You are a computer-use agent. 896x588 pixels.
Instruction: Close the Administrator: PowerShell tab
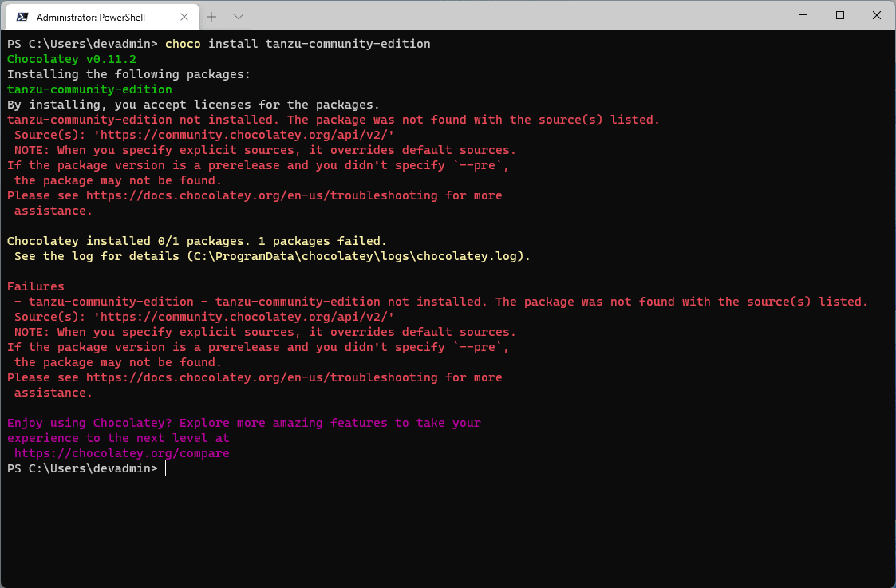point(184,16)
